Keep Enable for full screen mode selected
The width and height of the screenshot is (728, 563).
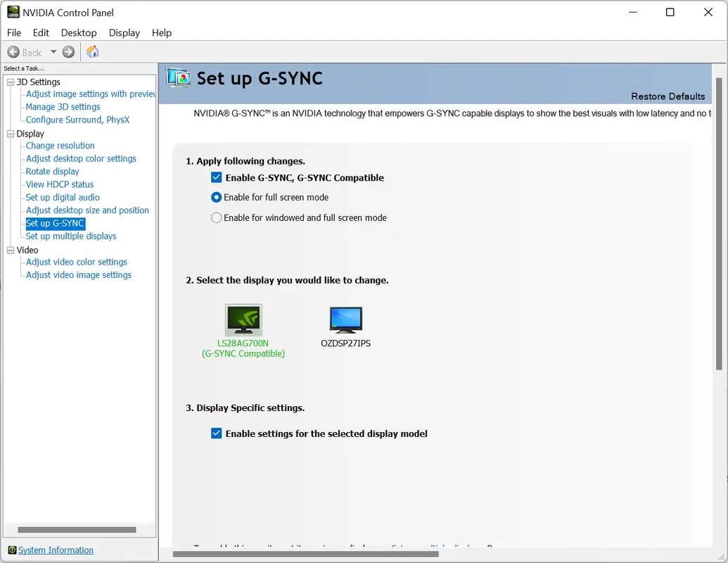point(217,198)
